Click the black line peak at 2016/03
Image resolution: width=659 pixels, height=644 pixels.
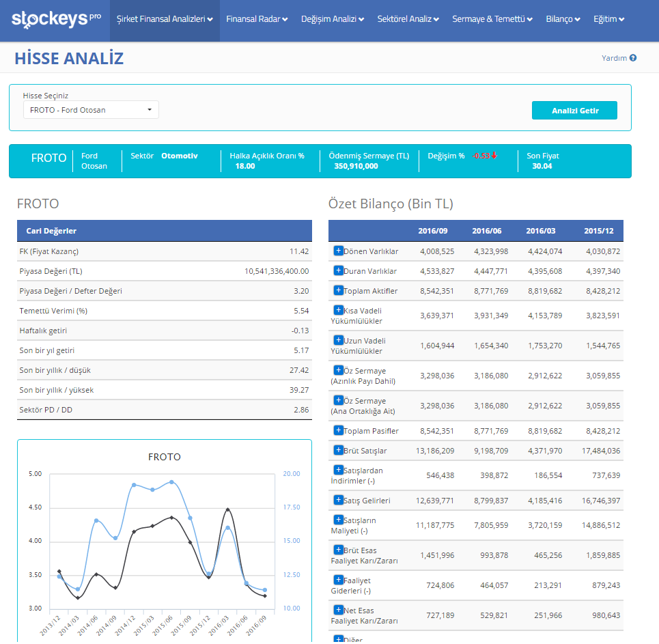[228, 509]
